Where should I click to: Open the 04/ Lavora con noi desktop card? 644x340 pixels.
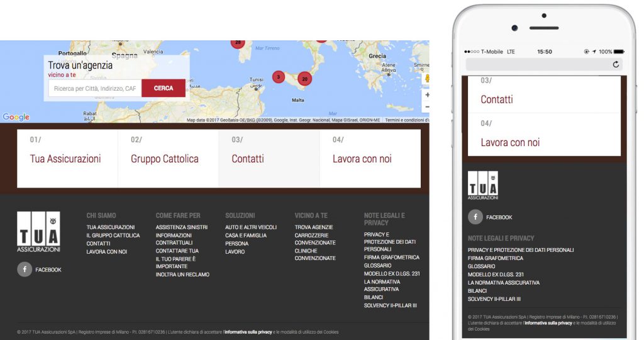(x=370, y=159)
